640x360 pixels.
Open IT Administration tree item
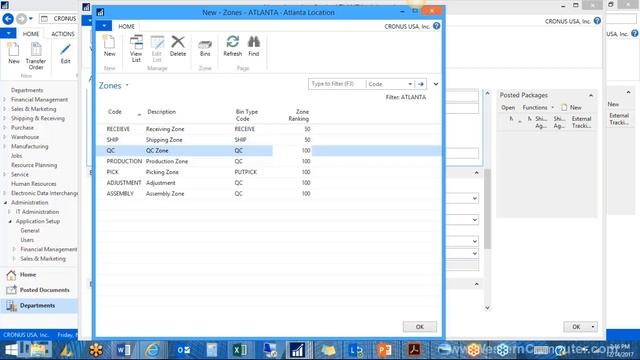[x=37, y=212]
